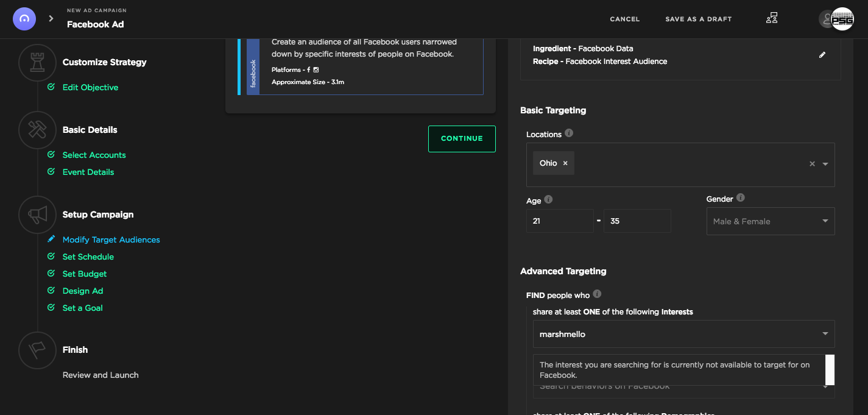Remove the Ohio location chip

click(565, 163)
